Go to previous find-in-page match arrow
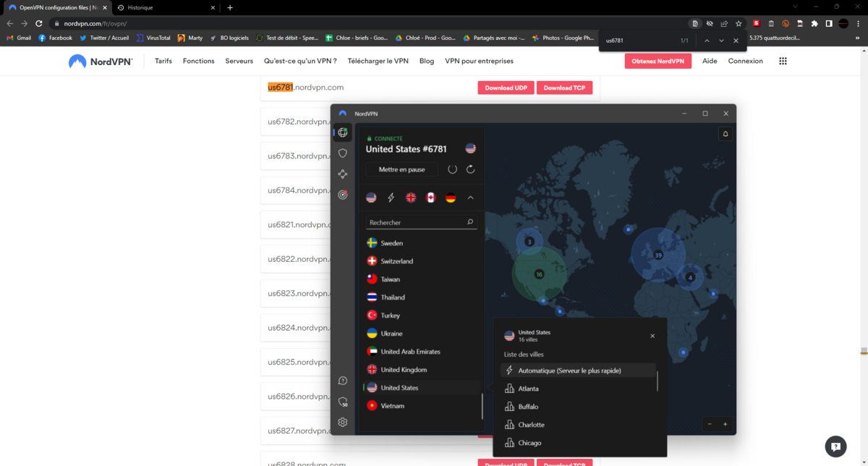Image resolution: width=868 pixels, height=466 pixels. [707, 41]
